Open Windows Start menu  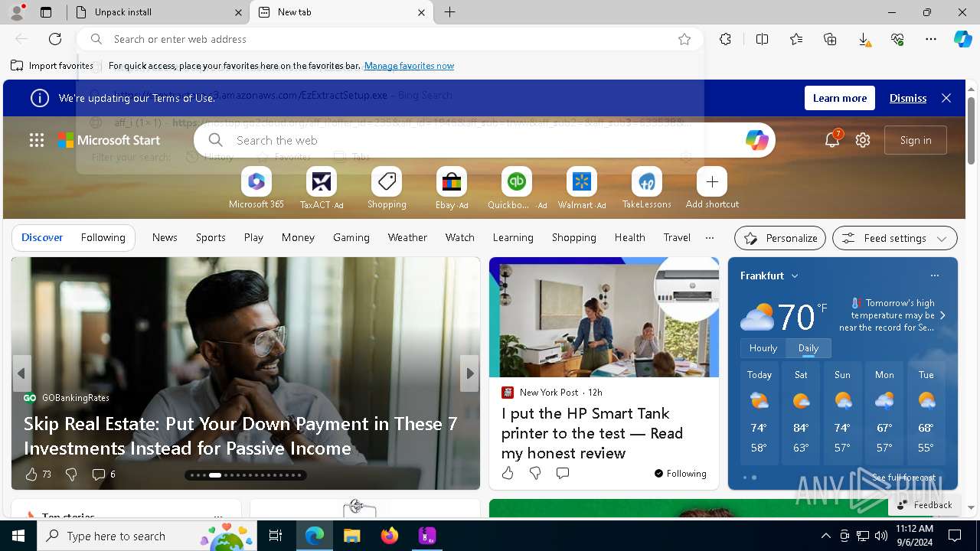click(18, 536)
